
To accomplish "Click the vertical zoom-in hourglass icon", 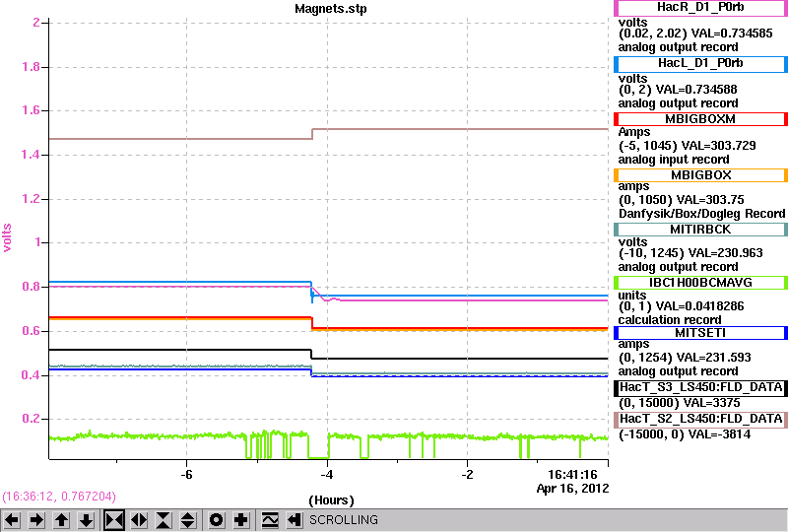I will (x=164, y=520).
